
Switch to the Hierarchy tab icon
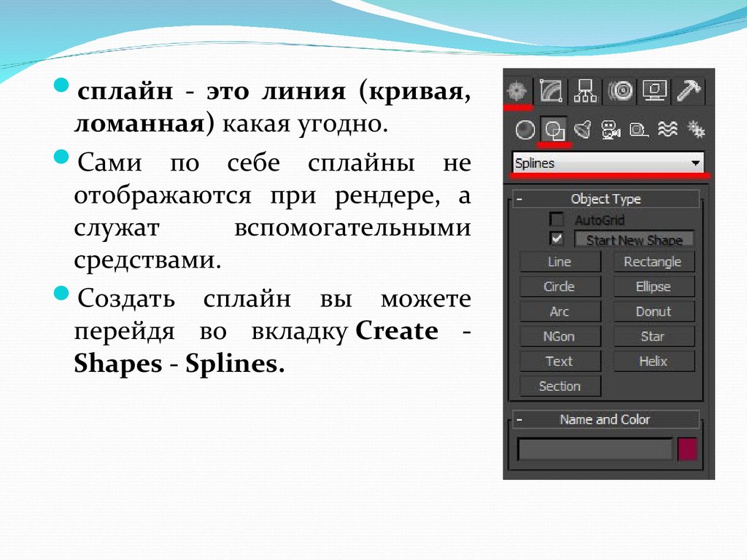point(585,90)
